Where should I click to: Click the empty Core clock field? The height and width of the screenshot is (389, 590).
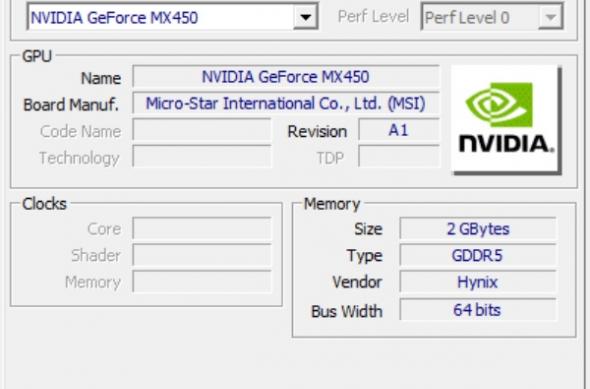pos(202,228)
